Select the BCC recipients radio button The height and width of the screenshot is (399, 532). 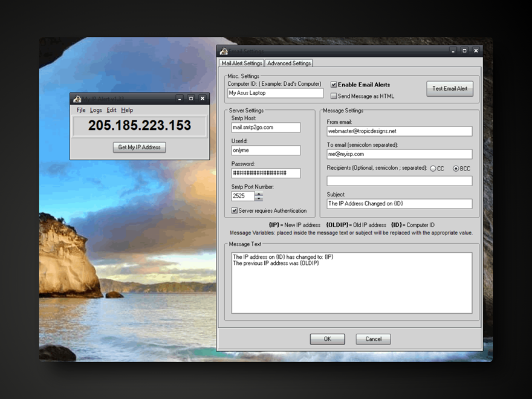[456, 168]
